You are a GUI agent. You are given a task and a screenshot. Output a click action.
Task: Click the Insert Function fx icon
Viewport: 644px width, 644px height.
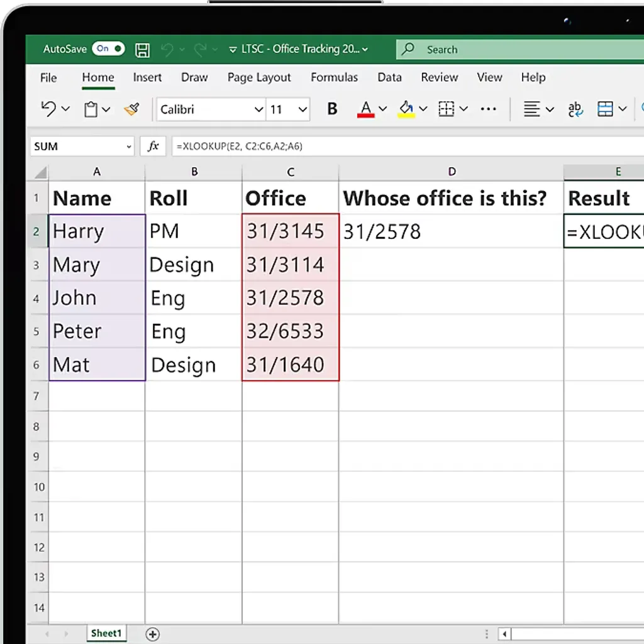(x=152, y=146)
